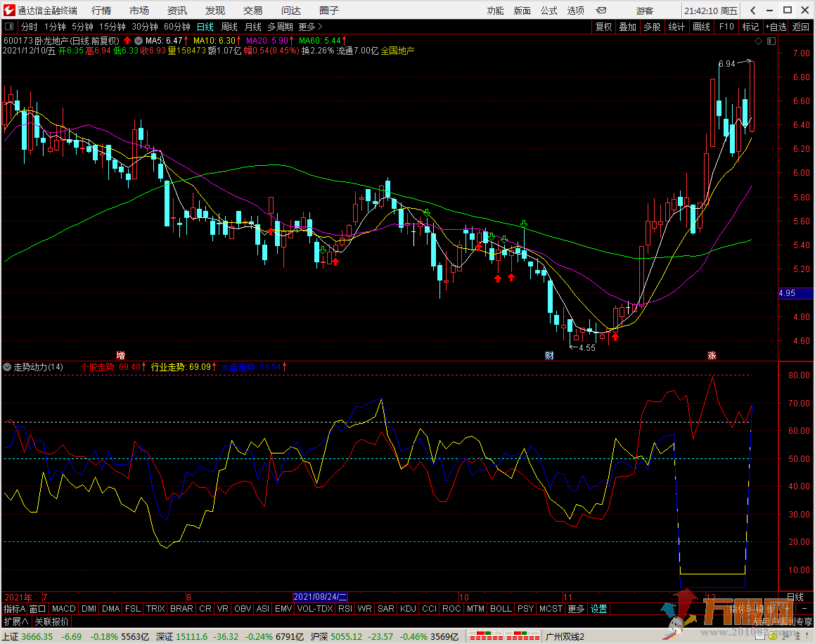Click the 涨 event marker on chart

point(712,355)
